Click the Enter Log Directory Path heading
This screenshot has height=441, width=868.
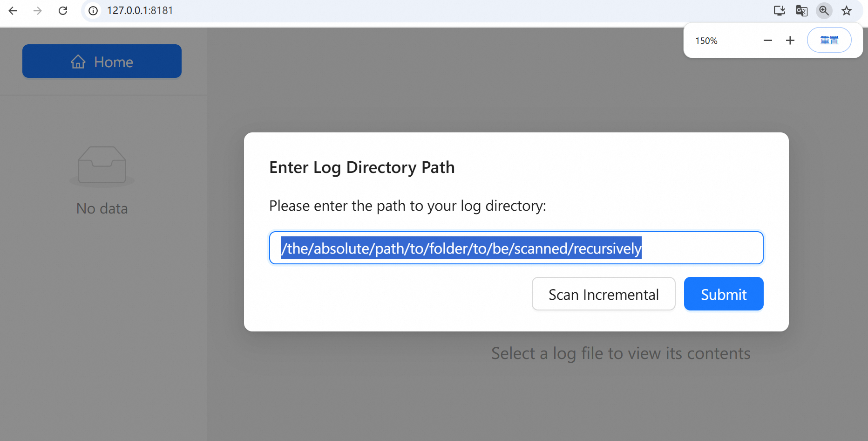(362, 167)
